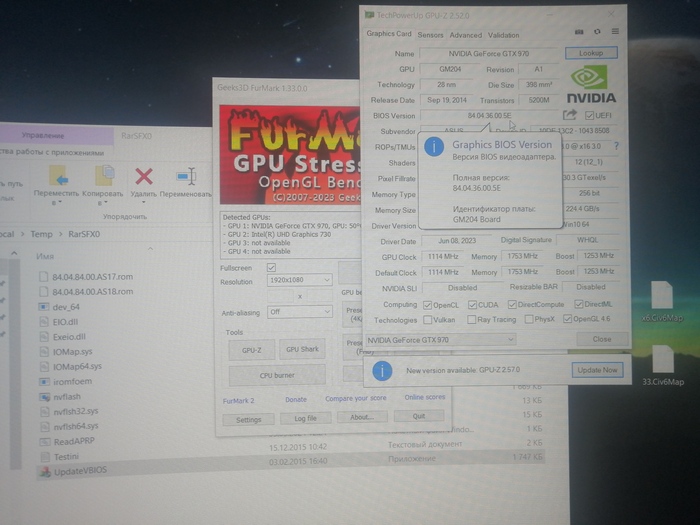
Task: Select the nvflash file icon
Action: (44, 397)
